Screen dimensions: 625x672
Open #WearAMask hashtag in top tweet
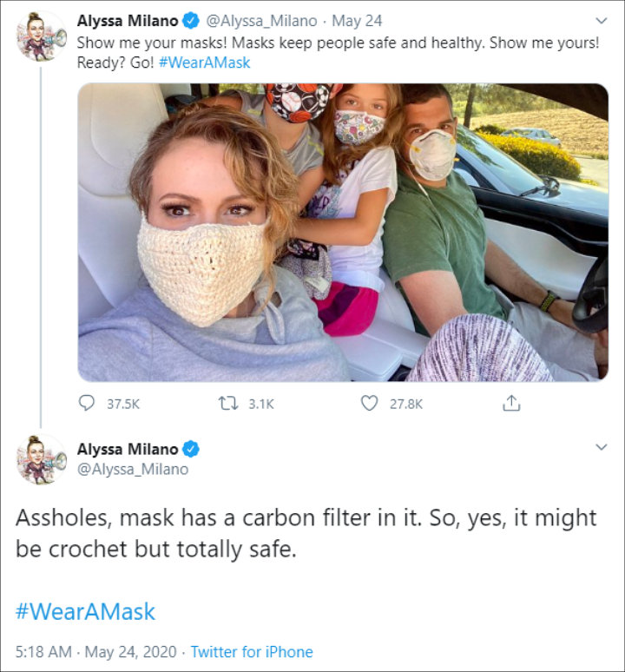point(205,64)
